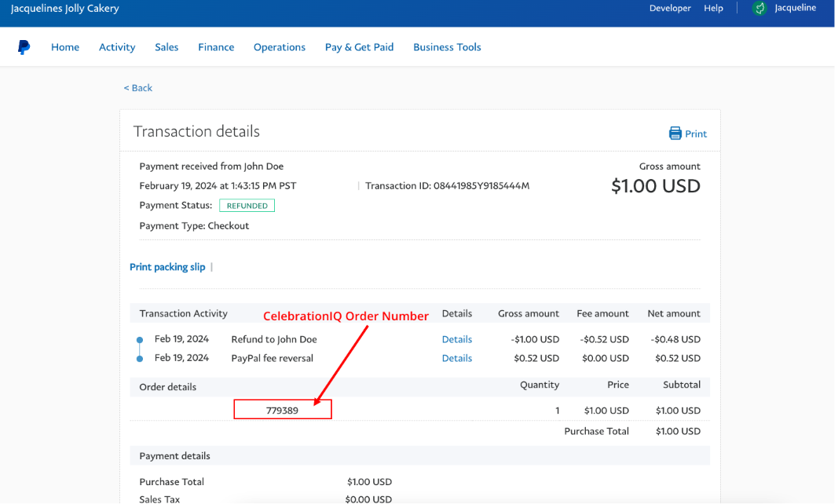Open the Finance menu
Image resolution: width=838 pixels, height=504 pixels.
[x=216, y=47]
